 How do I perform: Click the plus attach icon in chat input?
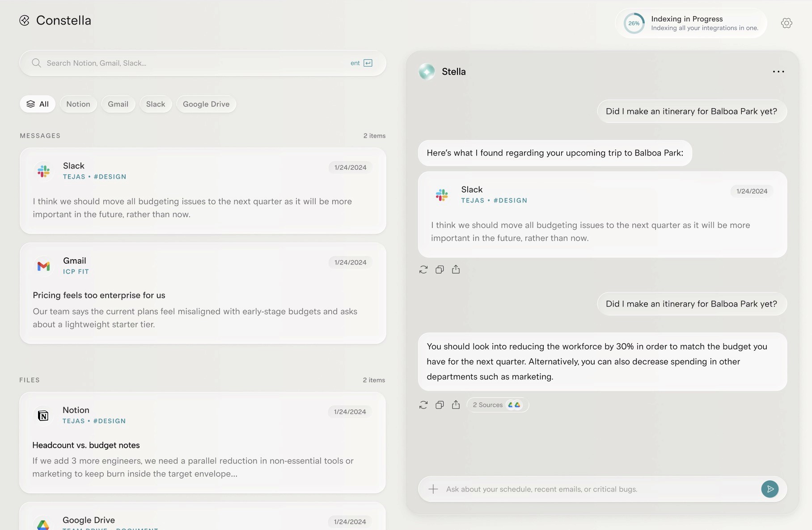coord(433,489)
